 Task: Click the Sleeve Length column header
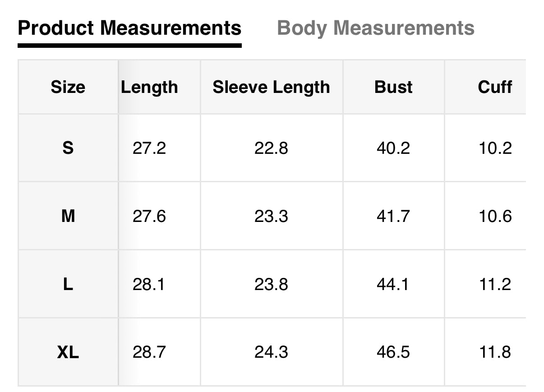pos(271,87)
